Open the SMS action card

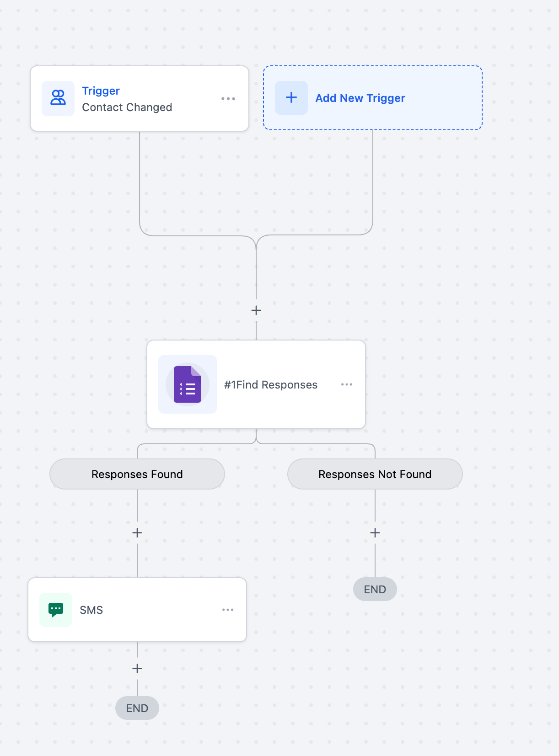click(x=137, y=610)
